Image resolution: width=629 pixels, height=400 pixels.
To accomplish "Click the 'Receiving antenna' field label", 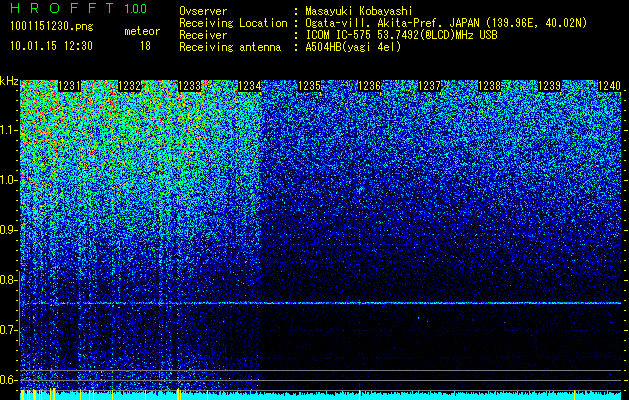I will (230, 47).
